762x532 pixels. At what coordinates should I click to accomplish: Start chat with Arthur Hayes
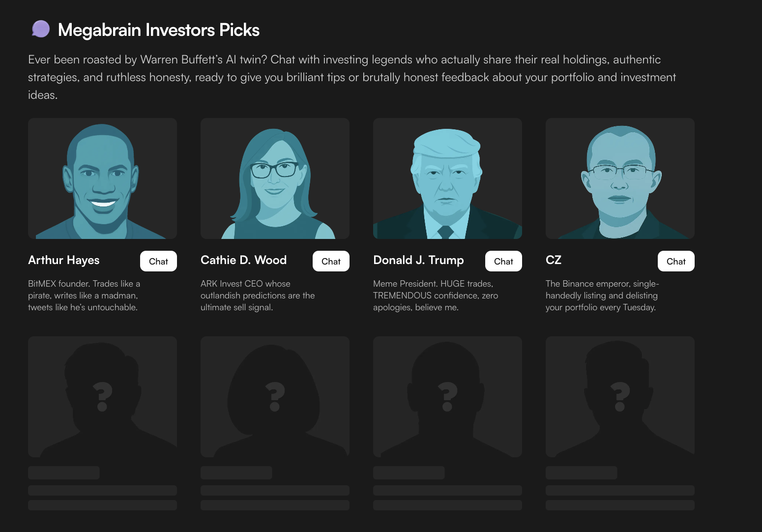158,261
